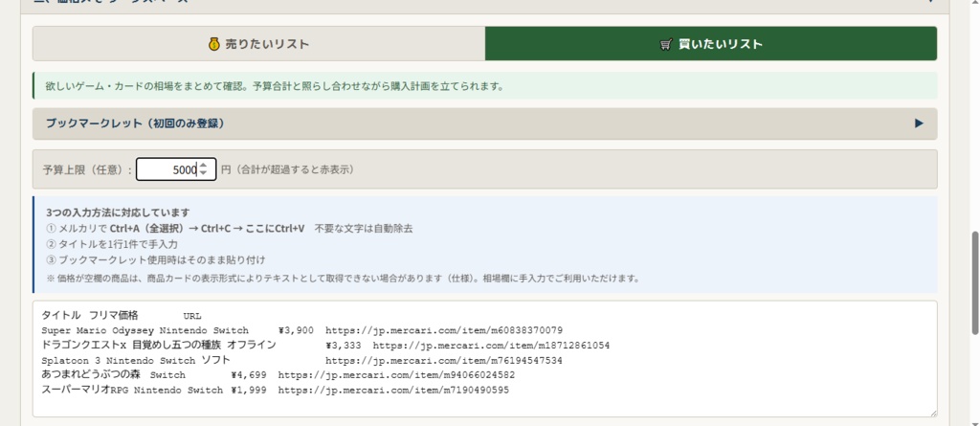The image size is (980, 426).
Task: Click the shopping cart icon on 買いたいリスト
Action: [666, 44]
